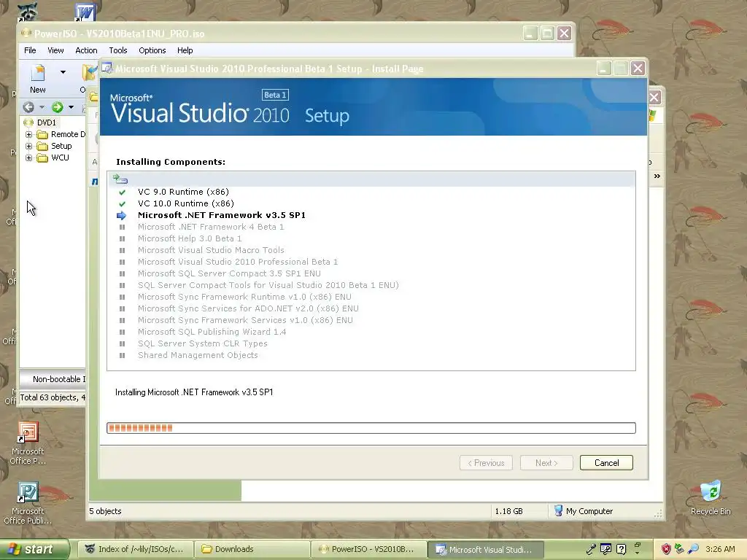Image resolution: width=747 pixels, height=560 pixels.
Task: Select Microsoft Visual Studio 2010 Professional Beta 1 entry
Action: [x=238, y=262]
